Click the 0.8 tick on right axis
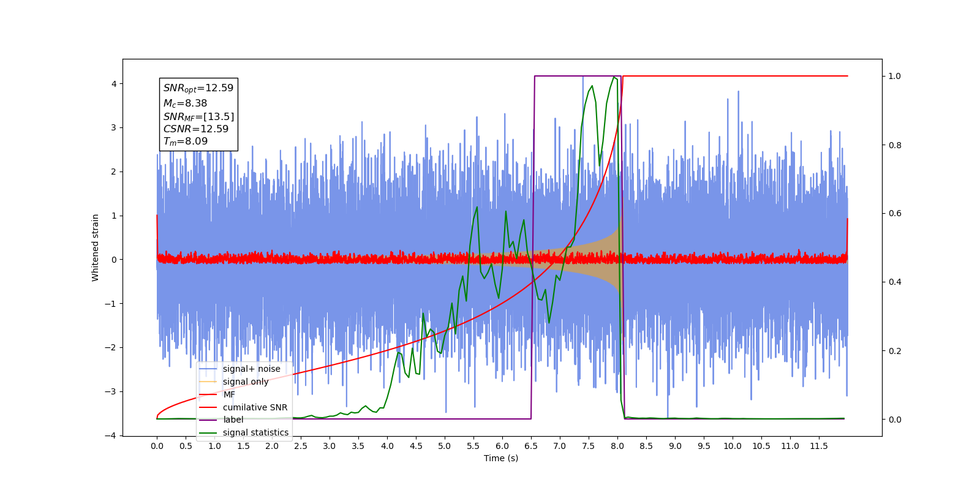This screenshot has height=490, width=980. coord(895,145)
